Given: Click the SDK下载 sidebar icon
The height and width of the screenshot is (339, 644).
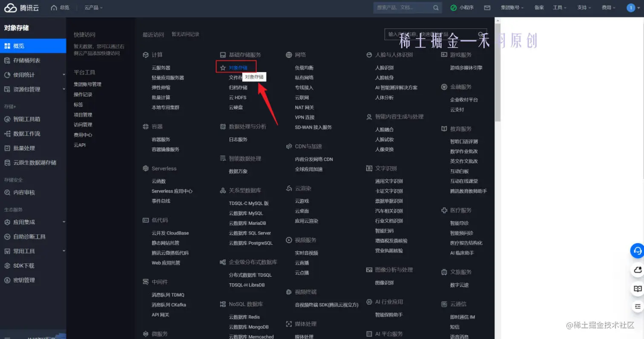Looking at the screenshot, I should point(7,265).
